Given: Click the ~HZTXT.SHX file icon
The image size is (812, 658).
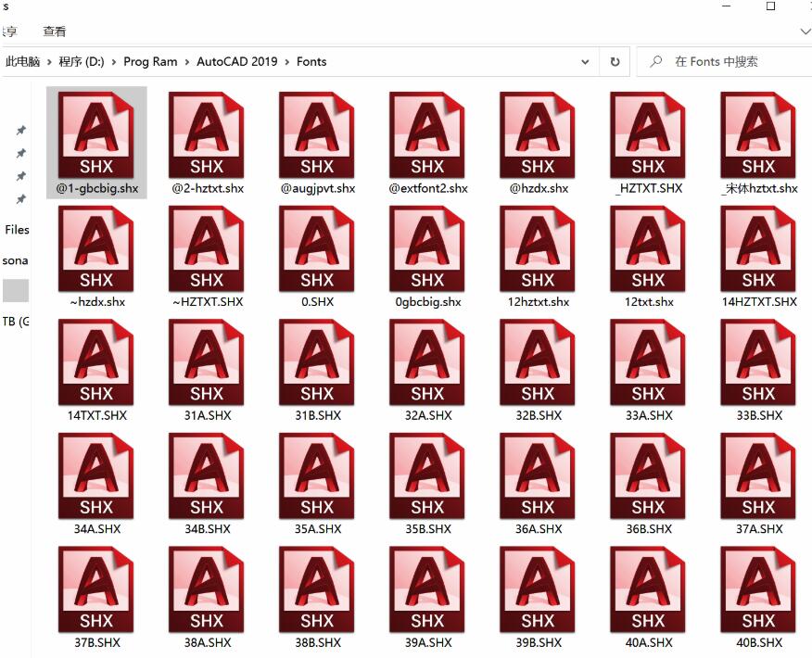Looking at the screenshot, I should click(206, 248).
